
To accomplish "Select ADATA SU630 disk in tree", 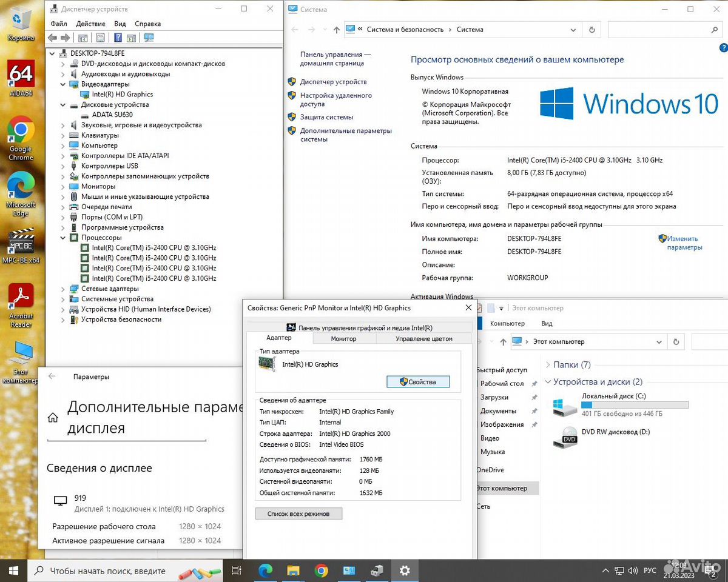I will [112, 115].
